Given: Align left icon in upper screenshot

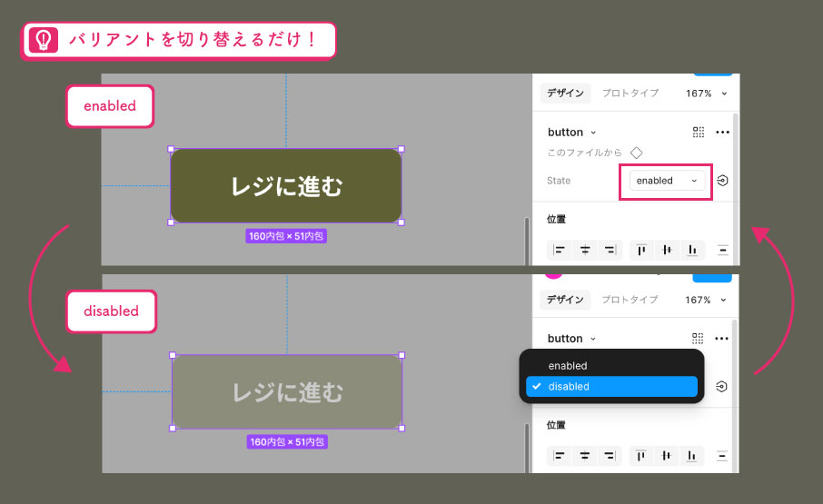Looking at the screenshot, I should coord(560,250).
